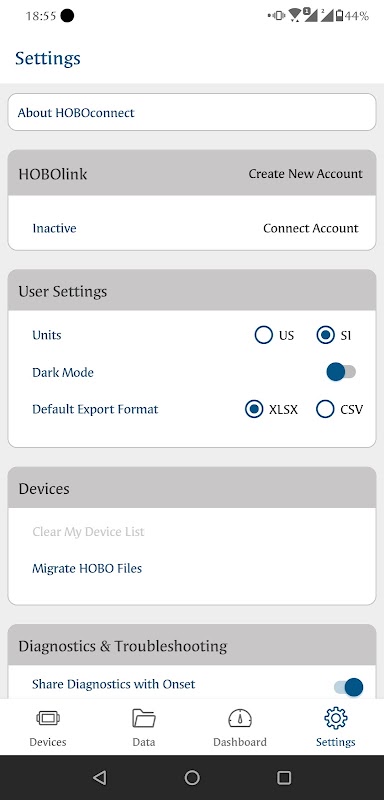The height and width of the screenshot is (800, 384).
Task: Open the Devices tab icon
Action: [x=48, y=718]
